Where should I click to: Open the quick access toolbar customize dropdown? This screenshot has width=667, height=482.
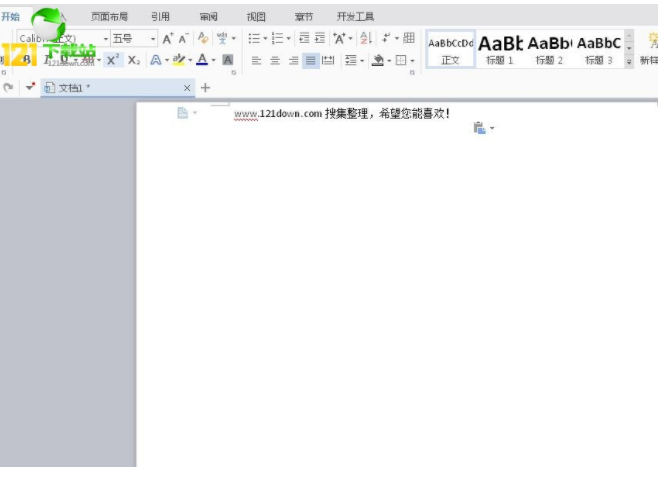(30, 87)
